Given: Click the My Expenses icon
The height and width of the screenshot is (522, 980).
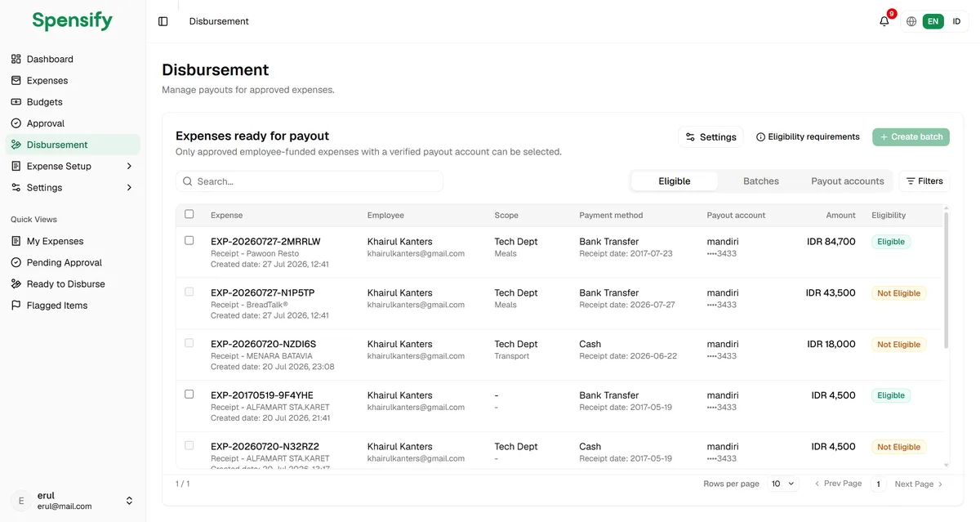Looking at the screenshot, I should (x=16, y=241).
